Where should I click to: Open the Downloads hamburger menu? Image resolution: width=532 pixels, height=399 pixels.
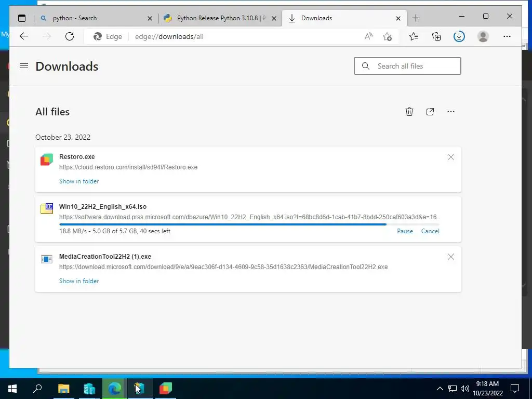coord(24,66)
